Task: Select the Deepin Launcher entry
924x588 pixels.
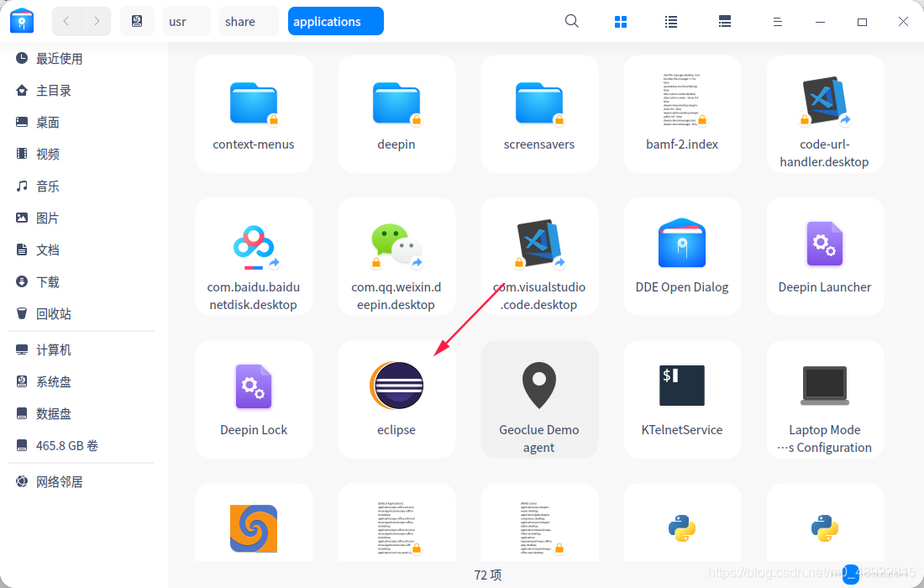Action: (x=824, y=257)
